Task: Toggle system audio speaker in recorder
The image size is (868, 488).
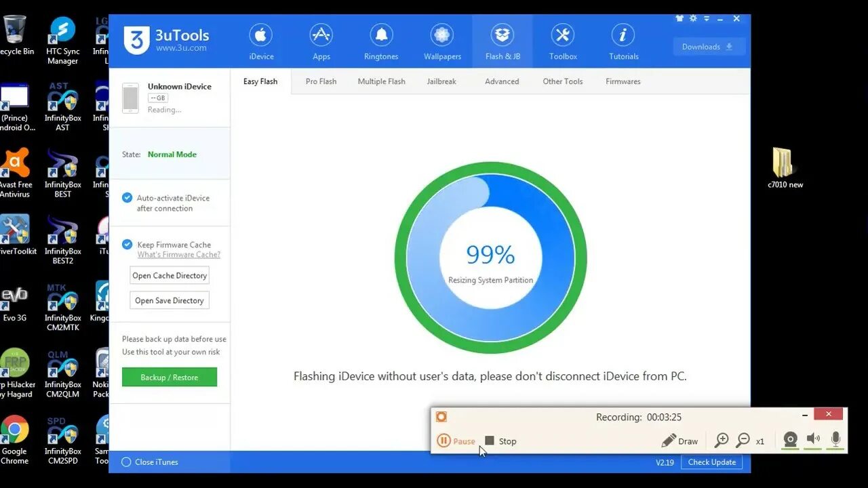Action: click(x=813, y=441)
